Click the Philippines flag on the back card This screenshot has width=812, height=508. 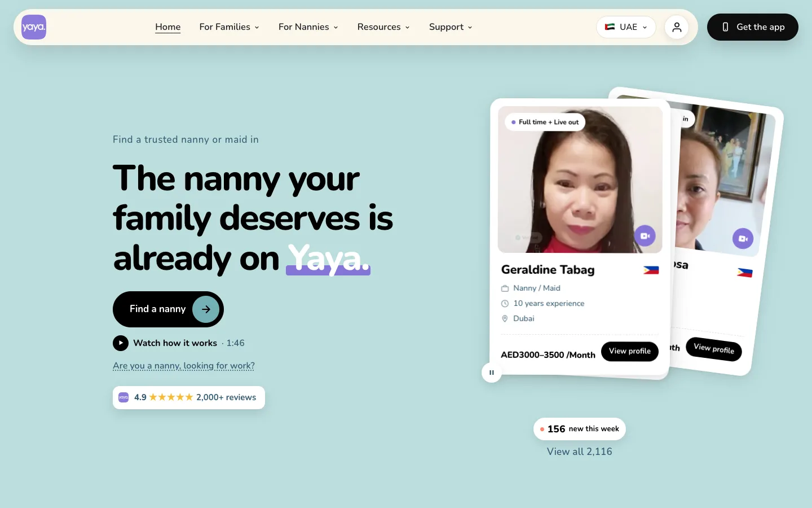pos(744,273)
